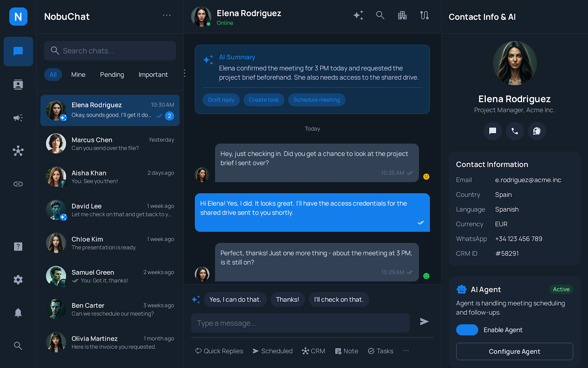The height and width of the screenshot is (368, 588).
Task: Click Schedule meeting in the AI Summary card
Action: tap(316, 100)
